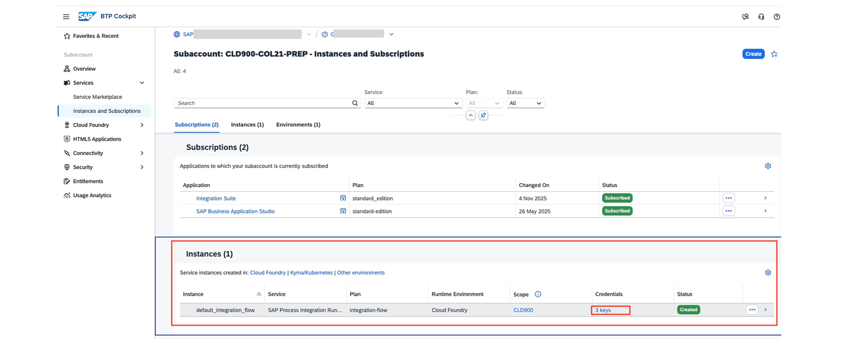Open Instances table settings gear

768,273
